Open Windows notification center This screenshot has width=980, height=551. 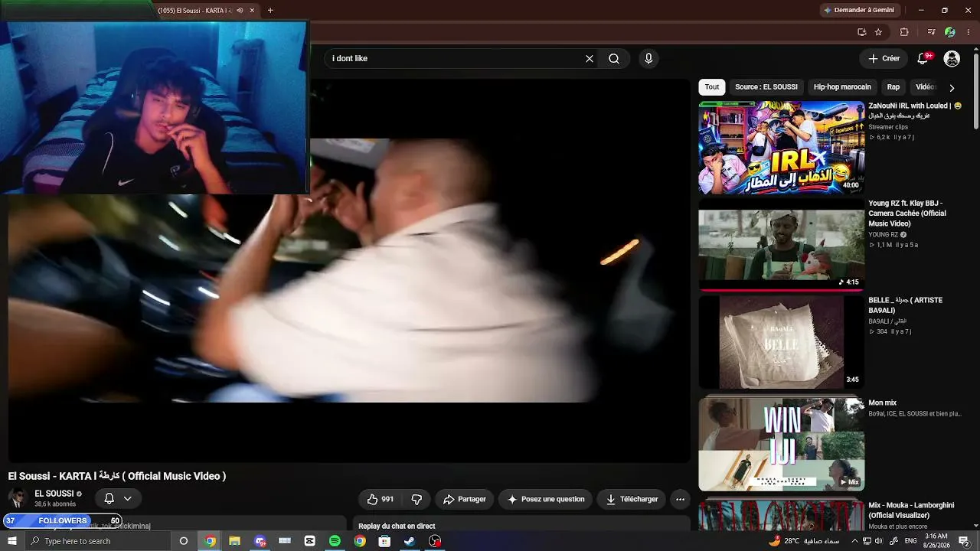tap(964, 541)
